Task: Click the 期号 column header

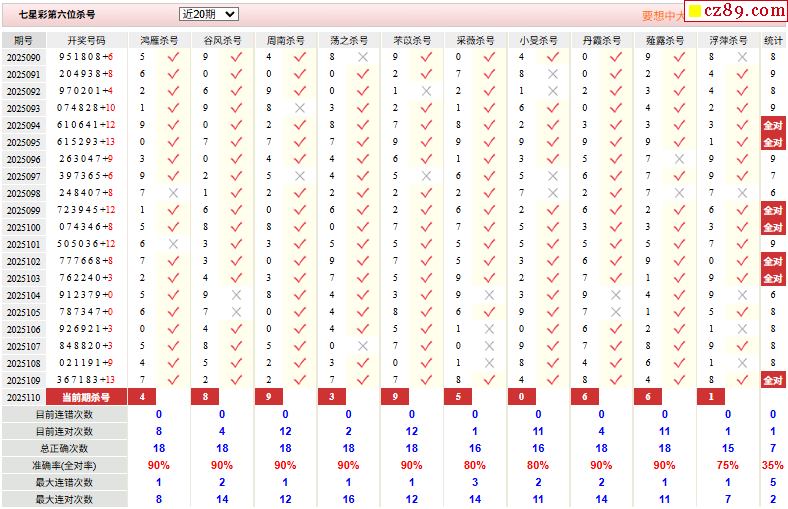Action: (x=24, y=40)
